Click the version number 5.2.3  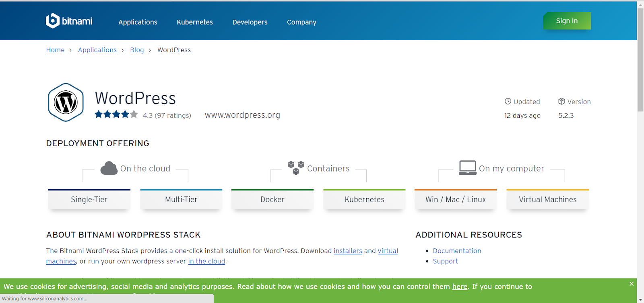[566, 115]
